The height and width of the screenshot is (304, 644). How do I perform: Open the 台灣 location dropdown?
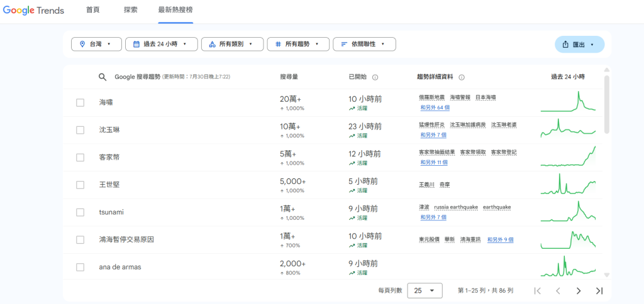pos(96,44)
